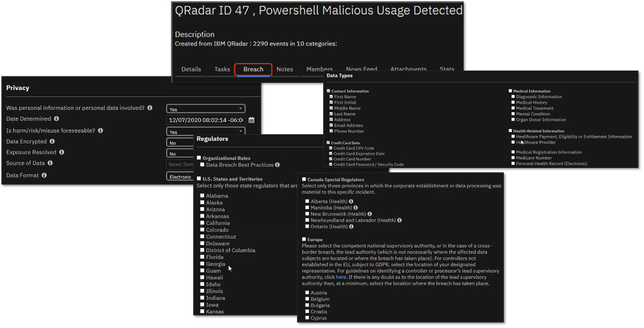Check Diagnostic Information checkbox
The height and width of the screenshot is (328, 644).
pyautogui.click(x=513, y=97)
